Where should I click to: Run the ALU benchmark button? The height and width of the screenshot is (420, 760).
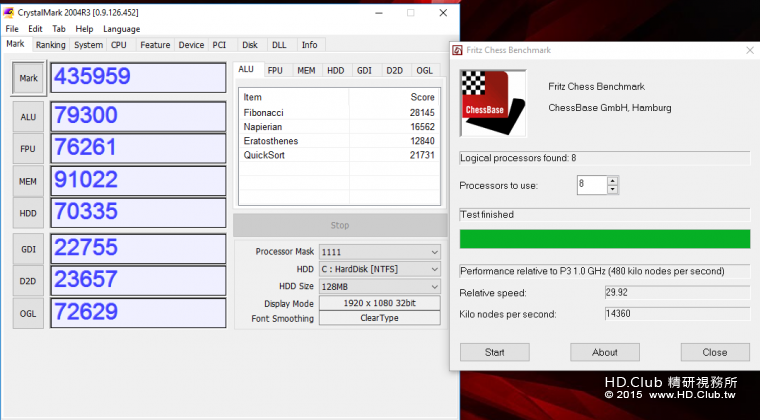(x=28, y=117)
